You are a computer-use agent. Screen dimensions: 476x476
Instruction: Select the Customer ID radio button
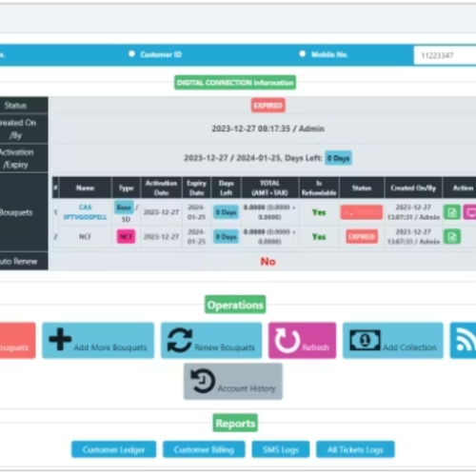tap(131, 54)
